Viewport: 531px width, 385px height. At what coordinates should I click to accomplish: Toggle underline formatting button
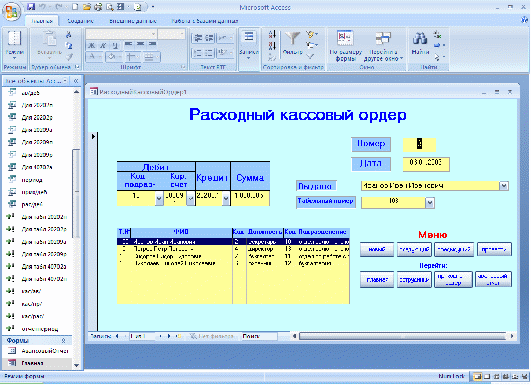[x=115, y=45]
